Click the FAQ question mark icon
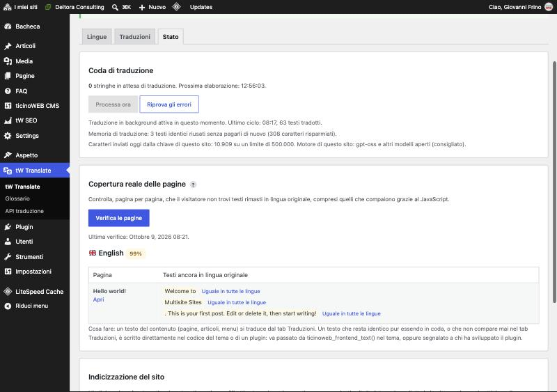The height and width of the screenshot is (392, 557). click(x=8, y=91)
